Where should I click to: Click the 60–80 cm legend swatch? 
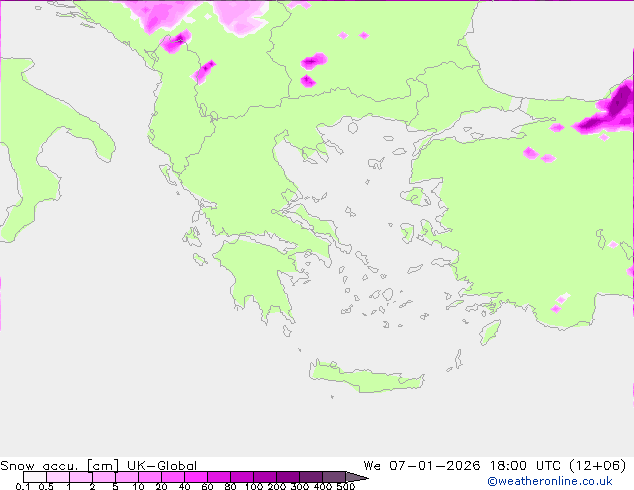point(219,477)
